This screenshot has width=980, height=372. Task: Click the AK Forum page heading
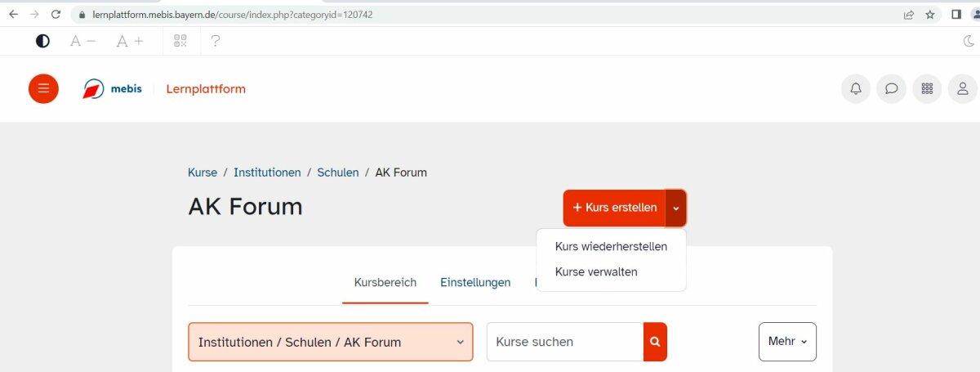(x=245, y=207)
